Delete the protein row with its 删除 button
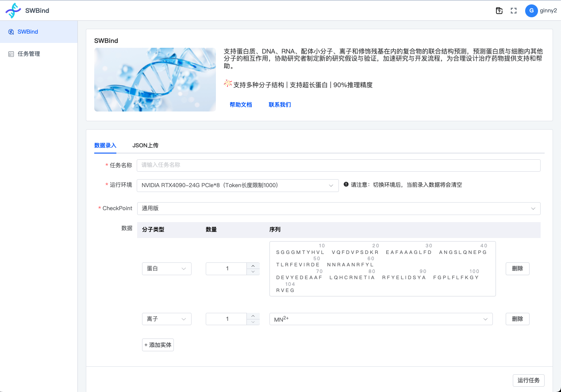561x392 pixels. pyautogui.click(x=517, y=269)
